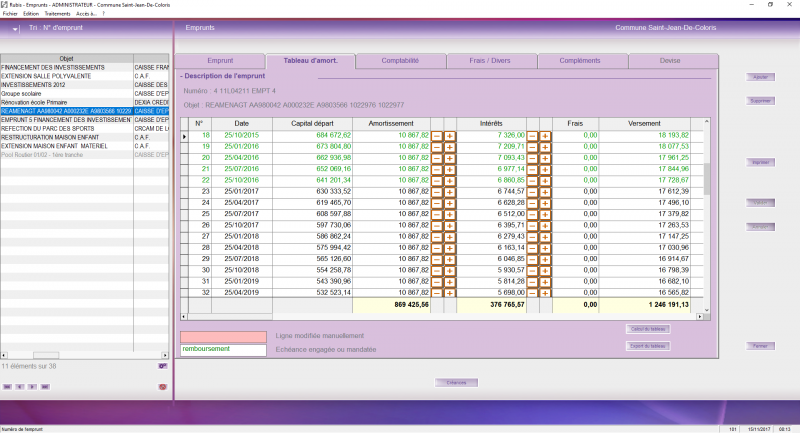The width and height of the screenshot is (800, 433).
Task: Click the Objet column header
Action: pos(66,59)
